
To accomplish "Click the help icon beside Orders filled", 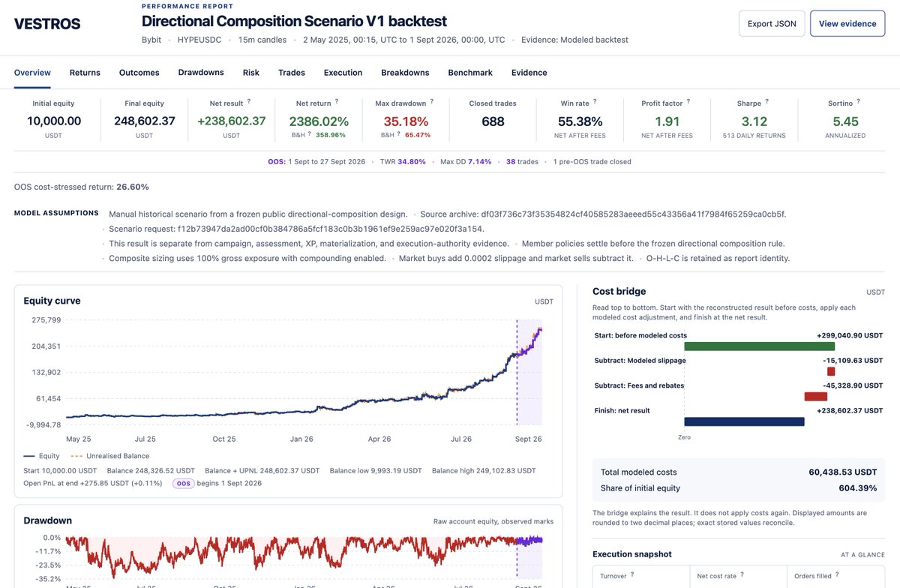I will (838, 574).
